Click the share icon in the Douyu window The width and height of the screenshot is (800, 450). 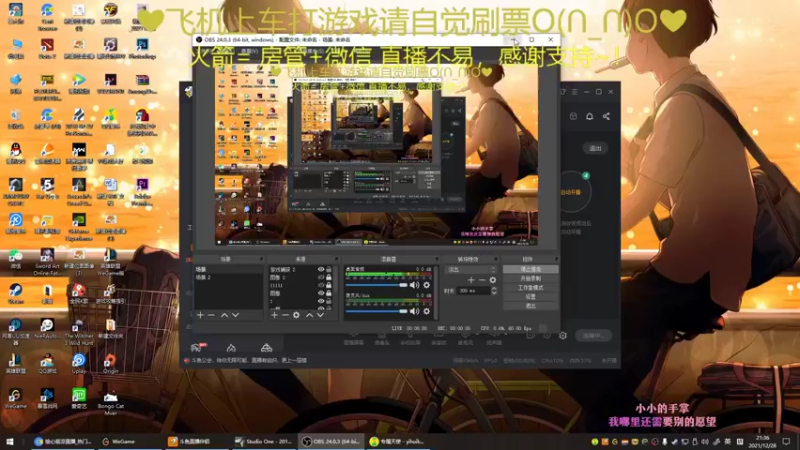pos(606,116)
